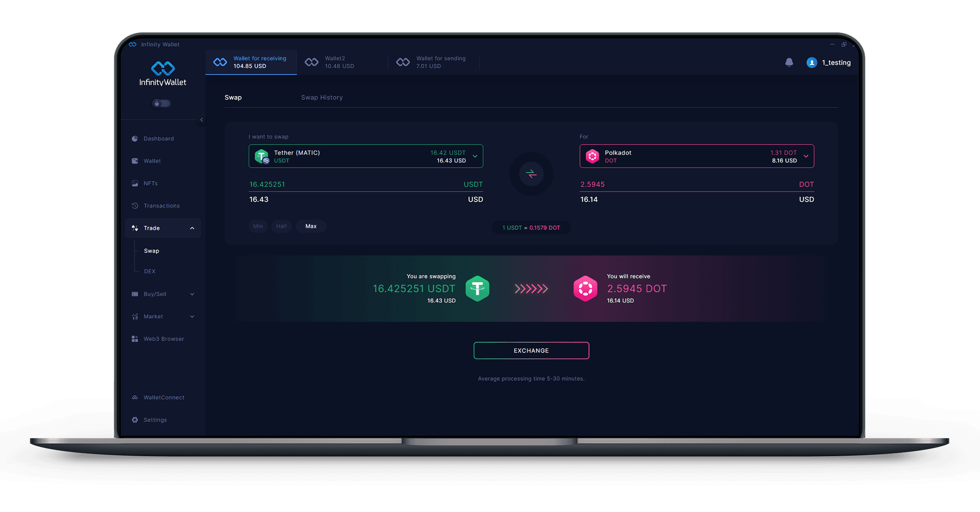Click the '16.425251 USDT' swapping summary text
Image resolution: width=980 pixels, height=512 pixels.
point(414,289)
